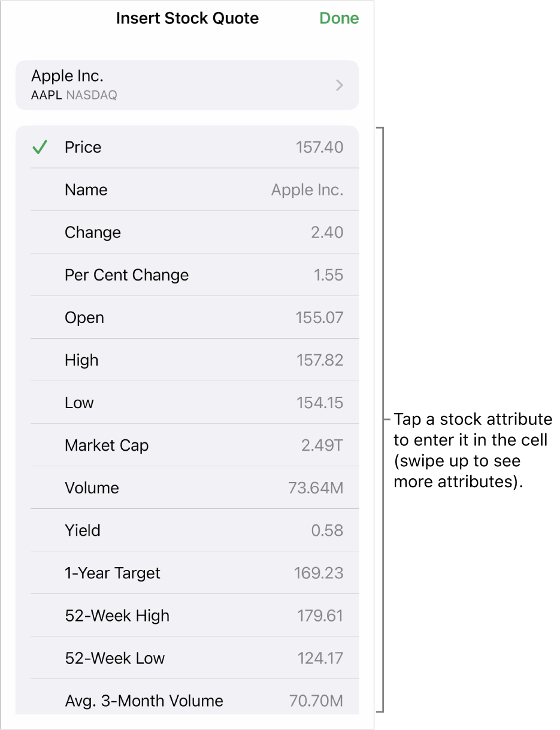Click the chevron beside Apple Inc.
This screenshot has height=730, width=560.
pyautogui.click(x=340, y=86)
